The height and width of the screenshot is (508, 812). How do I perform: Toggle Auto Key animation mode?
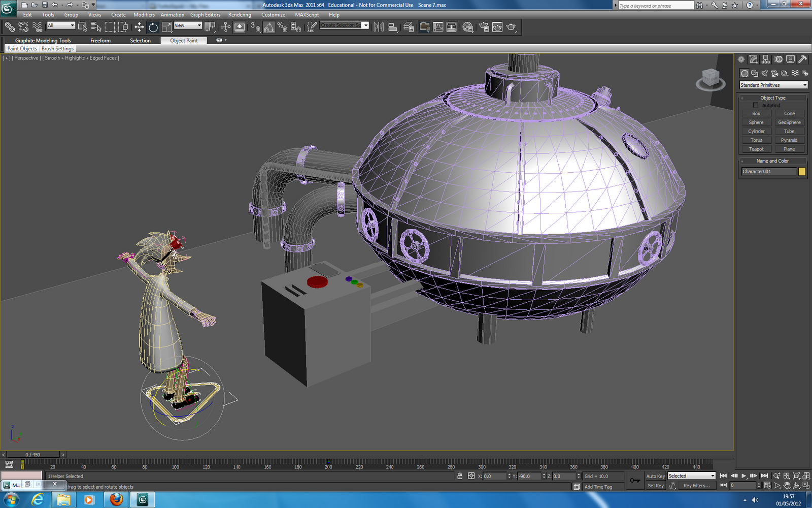coord(655,476)
